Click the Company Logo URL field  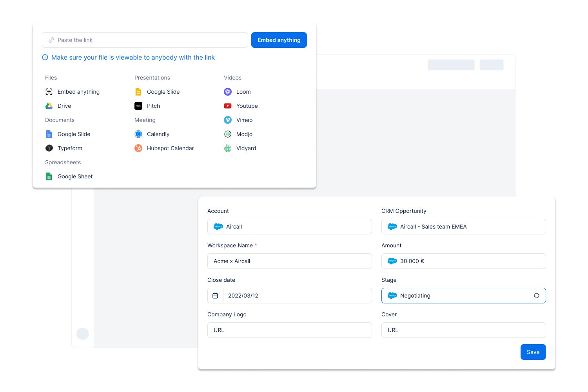(x=289, y=330)
